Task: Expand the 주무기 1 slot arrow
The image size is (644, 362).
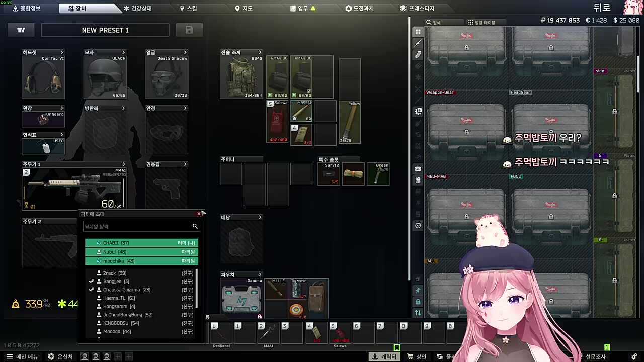Action: 123,164
